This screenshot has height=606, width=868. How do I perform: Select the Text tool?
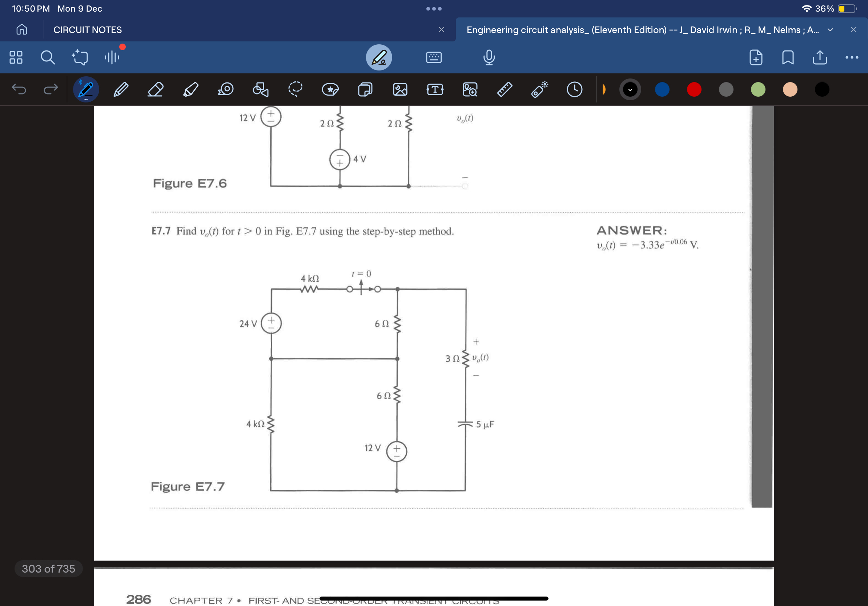pos(435,89)
